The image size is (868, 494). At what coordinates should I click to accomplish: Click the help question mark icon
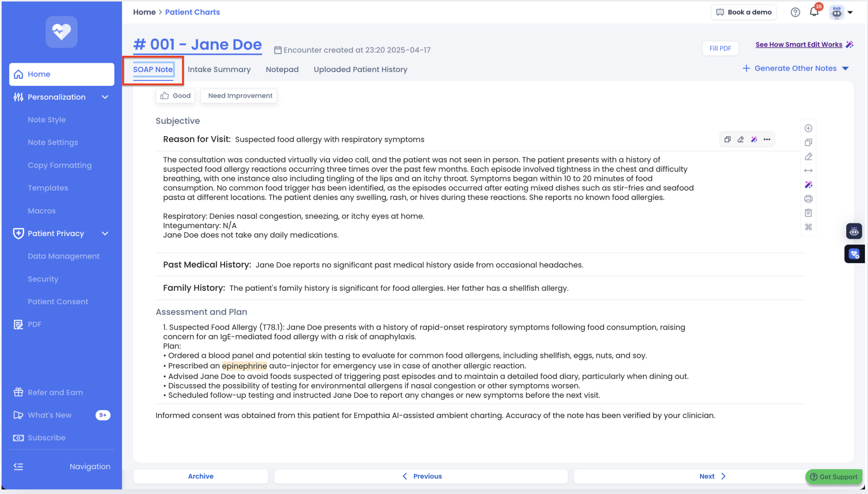coord(795,12)
